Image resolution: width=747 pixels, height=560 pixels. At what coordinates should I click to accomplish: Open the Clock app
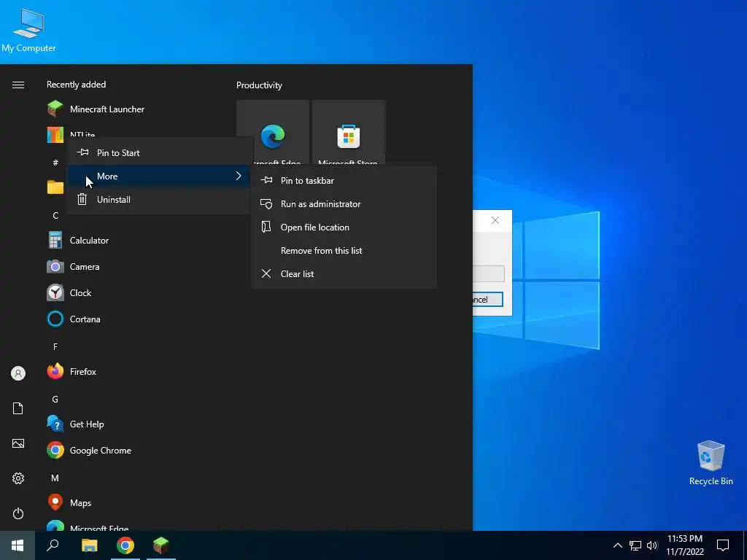coord(80,293)
